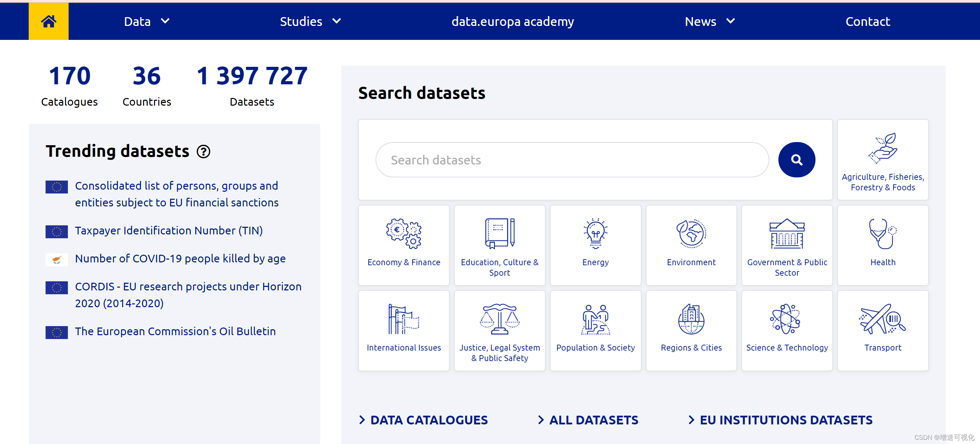980x444 pixels.
Task: Expand the News dropdown menu
Action: click(709, 21)
